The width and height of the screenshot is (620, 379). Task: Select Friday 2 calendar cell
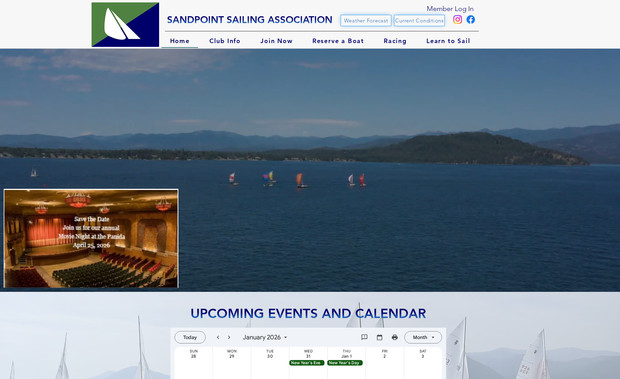click(385, 362)
